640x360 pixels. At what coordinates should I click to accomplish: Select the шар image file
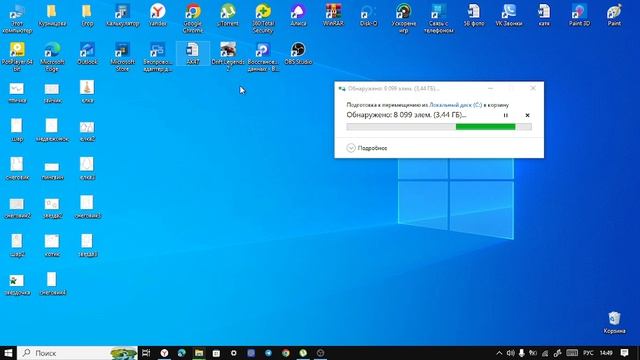coord(17,130)
